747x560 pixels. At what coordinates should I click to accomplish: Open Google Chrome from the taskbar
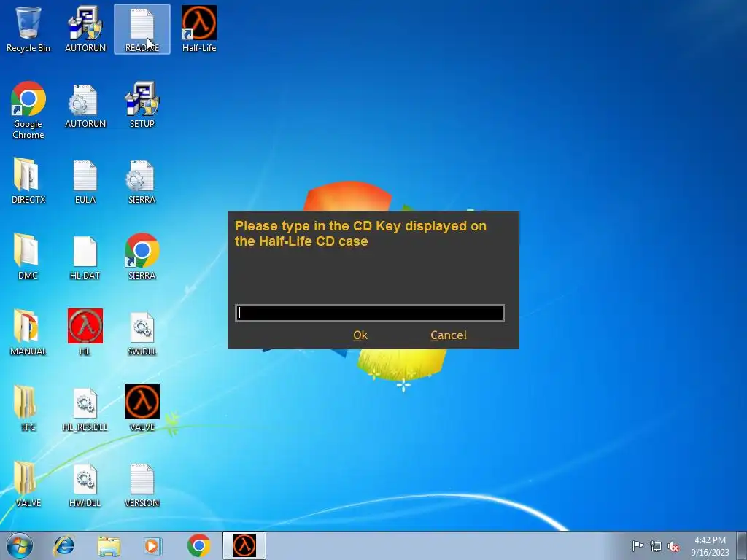pos(198,545)
